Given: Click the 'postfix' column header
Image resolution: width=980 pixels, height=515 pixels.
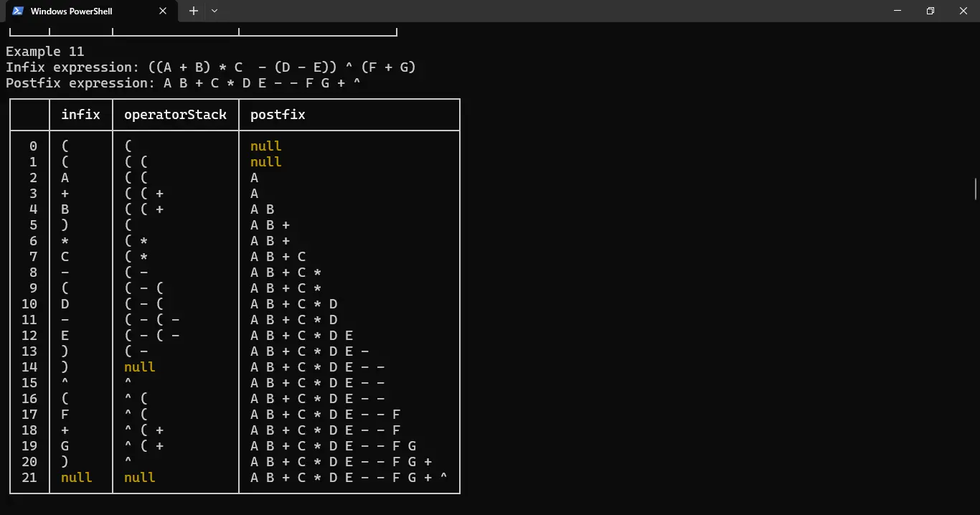Looking at the screenshot, I should (278, 114).
